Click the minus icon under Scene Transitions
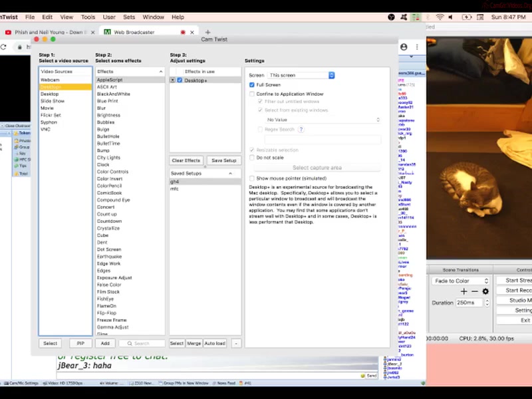532x399 pixels. click(x=475, y=291)
